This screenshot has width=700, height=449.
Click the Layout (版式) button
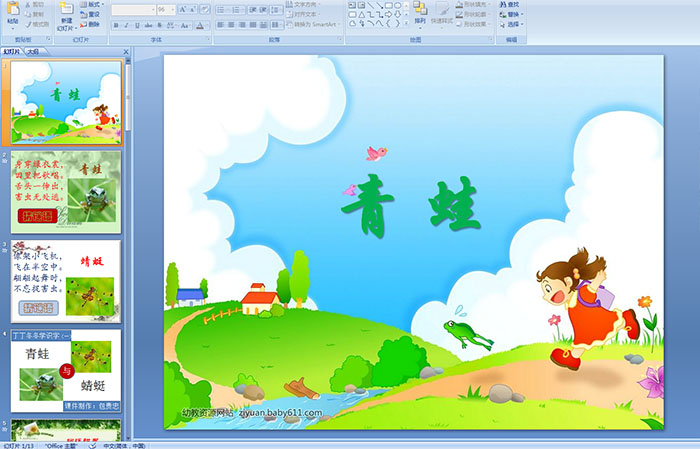coord(91,5)
